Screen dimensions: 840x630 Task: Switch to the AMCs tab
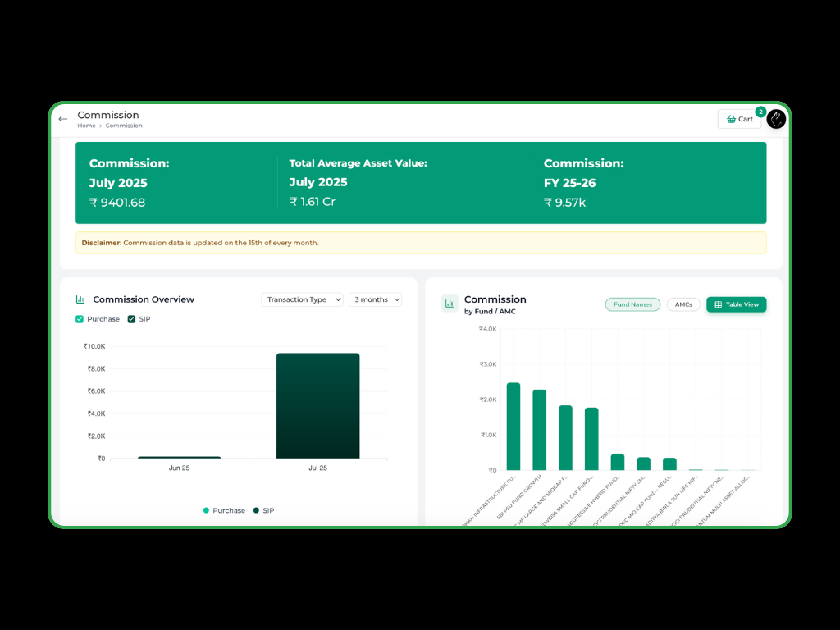click(x=683, y=304)
